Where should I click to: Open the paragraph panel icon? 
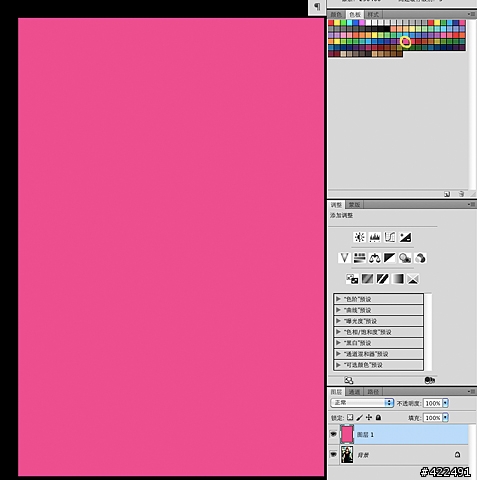pos(317,7)
